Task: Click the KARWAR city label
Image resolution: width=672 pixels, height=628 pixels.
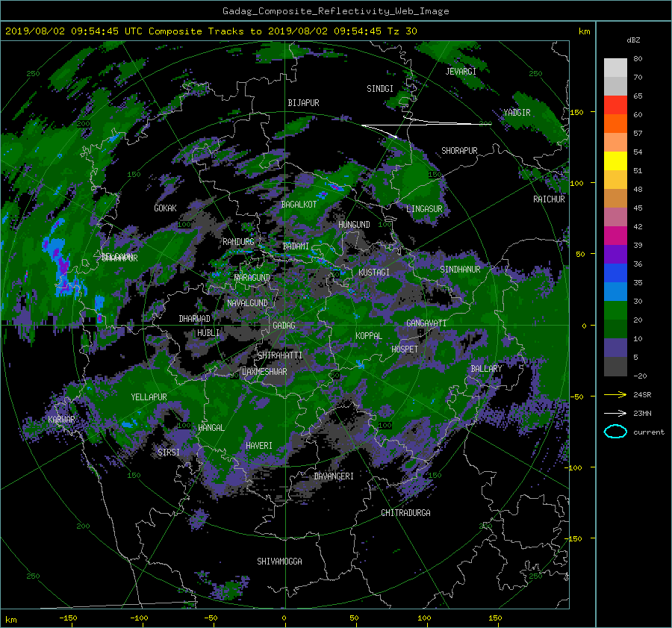Action: 61,420
